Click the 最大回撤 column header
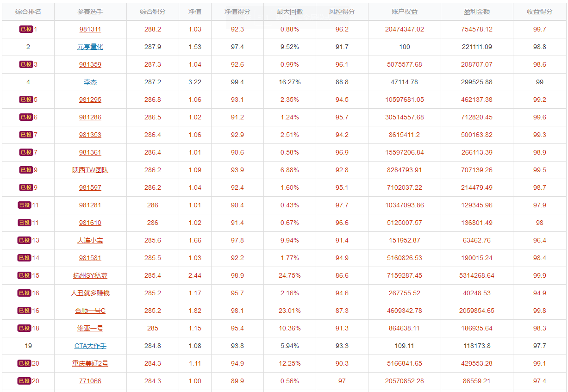This screenshot has height=392, width=568. click(x=290, y=12)
